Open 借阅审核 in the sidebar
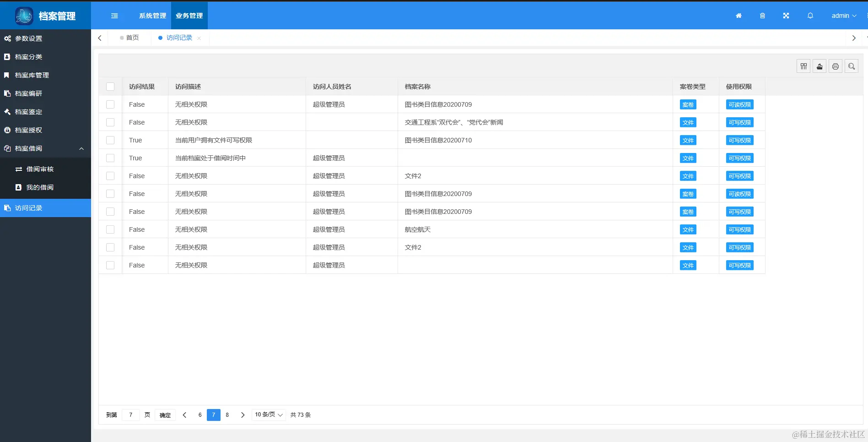The image size is (868, 442). point(40,169)
